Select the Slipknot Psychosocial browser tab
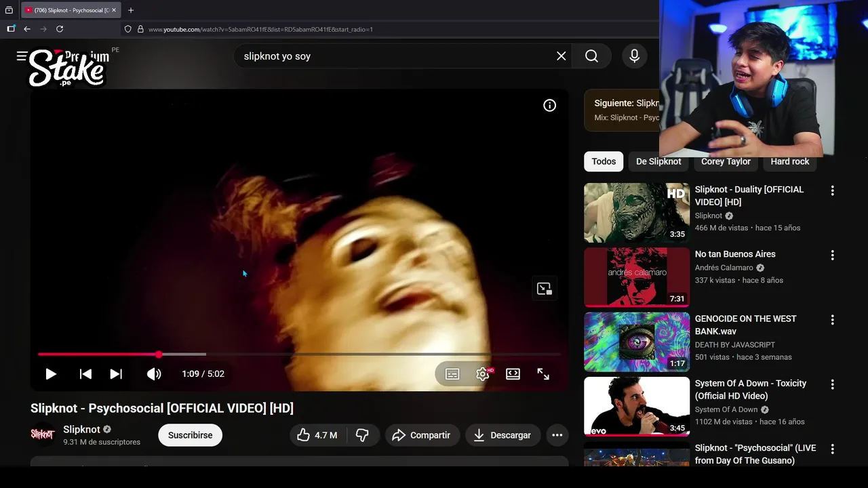Image resolution: width=868 pixels, height=488 pixels. pyautogui.click(x=71, y=10)
